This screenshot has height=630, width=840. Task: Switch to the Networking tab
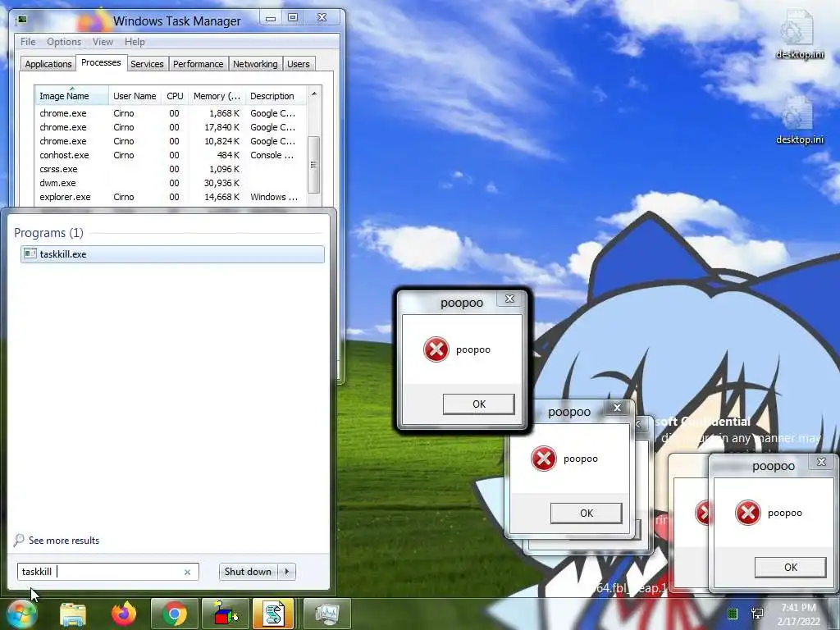pos(255,64)
